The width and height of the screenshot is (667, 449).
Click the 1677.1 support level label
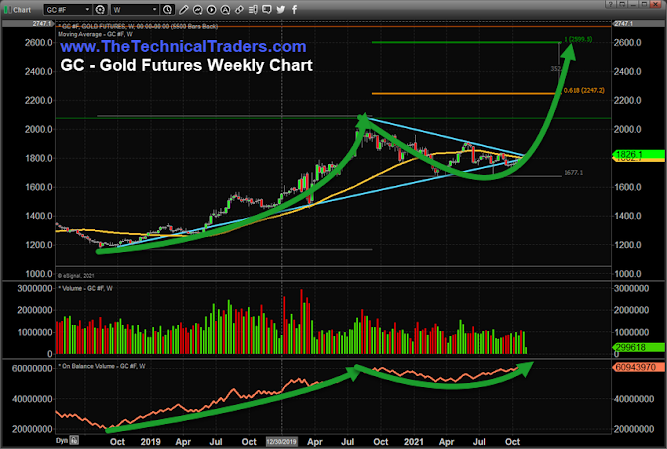(x=573, y=173)
